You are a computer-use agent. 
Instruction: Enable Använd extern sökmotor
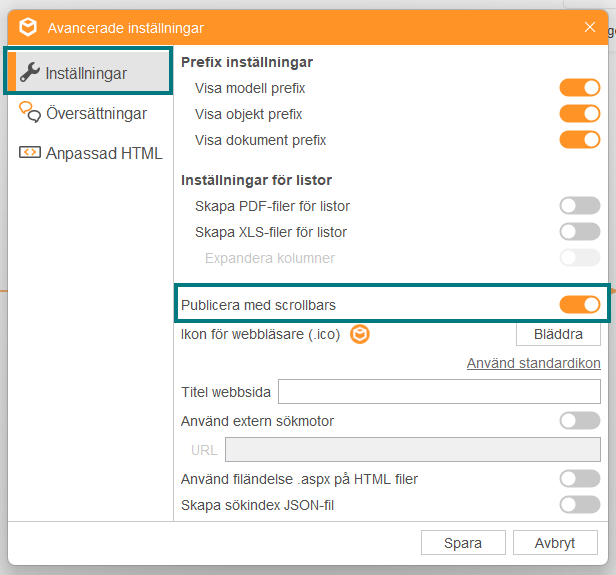[580, 421]
